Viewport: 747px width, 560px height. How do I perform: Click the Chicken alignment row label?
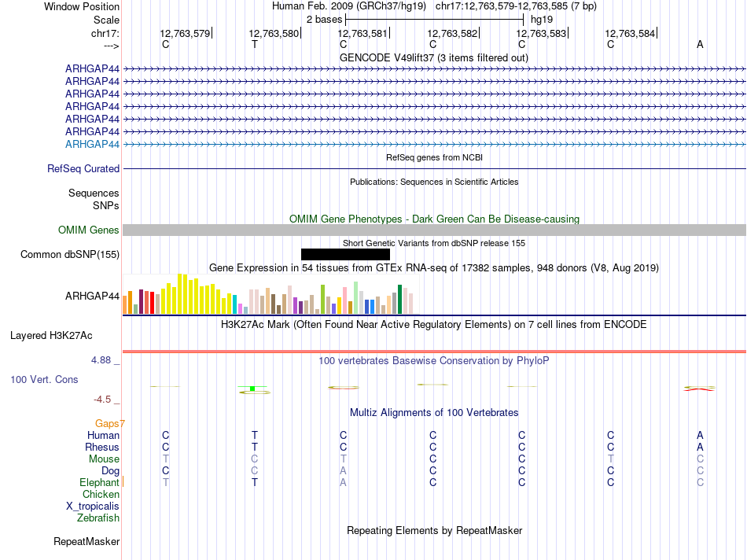point(101,494)
